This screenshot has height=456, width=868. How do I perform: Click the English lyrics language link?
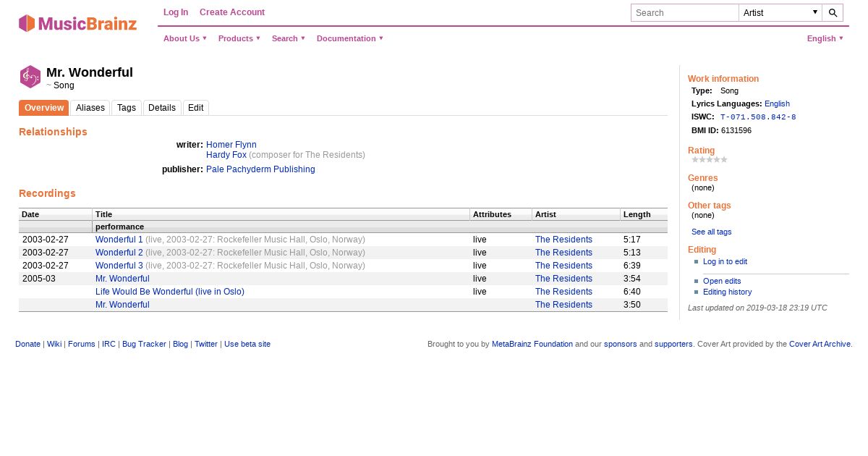click(x=777, y=104)
